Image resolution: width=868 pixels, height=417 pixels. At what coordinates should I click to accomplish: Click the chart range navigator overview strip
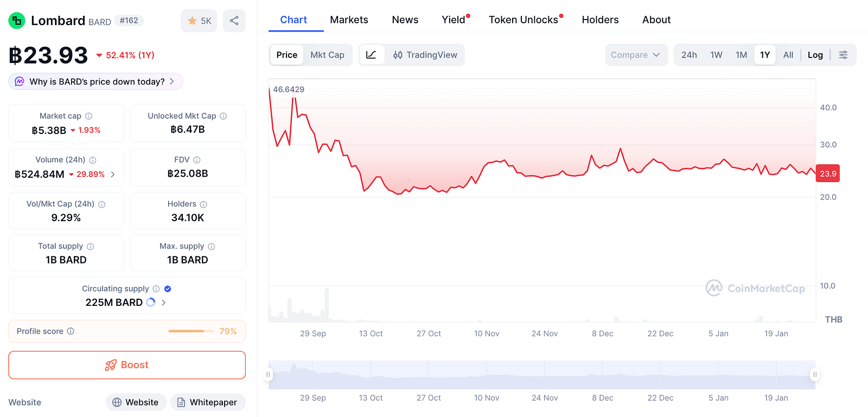click(542, 375)
